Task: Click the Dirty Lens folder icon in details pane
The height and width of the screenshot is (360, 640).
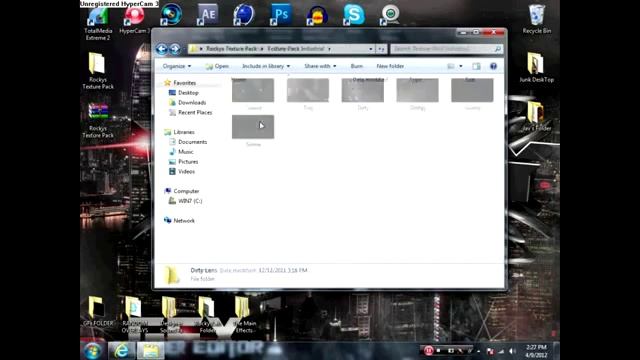Action: 172,274
